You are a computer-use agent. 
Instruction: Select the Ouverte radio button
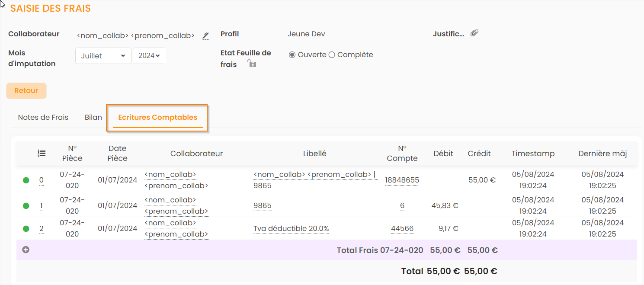(x=292, y=55)
